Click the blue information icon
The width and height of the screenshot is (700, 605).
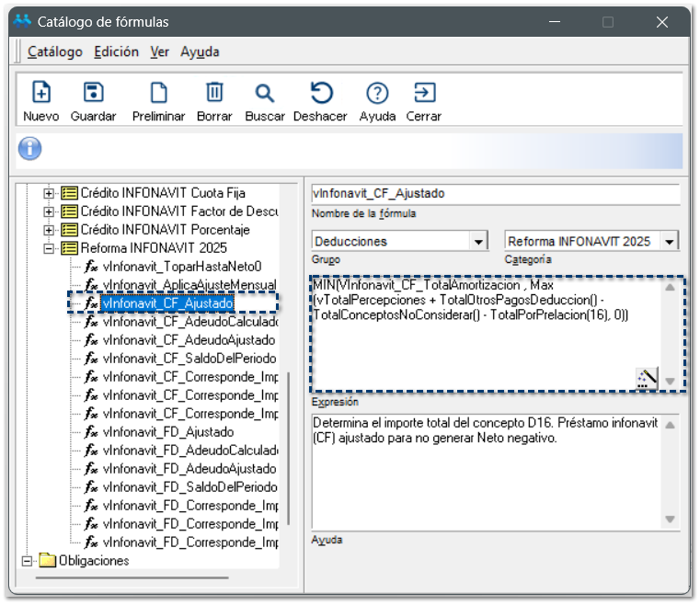29,148
